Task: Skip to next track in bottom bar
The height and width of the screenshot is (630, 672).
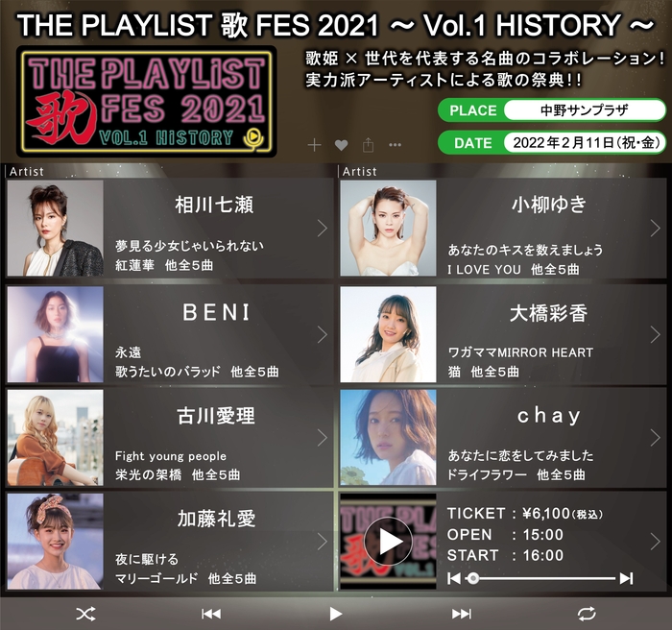Action: pos(462,614)
